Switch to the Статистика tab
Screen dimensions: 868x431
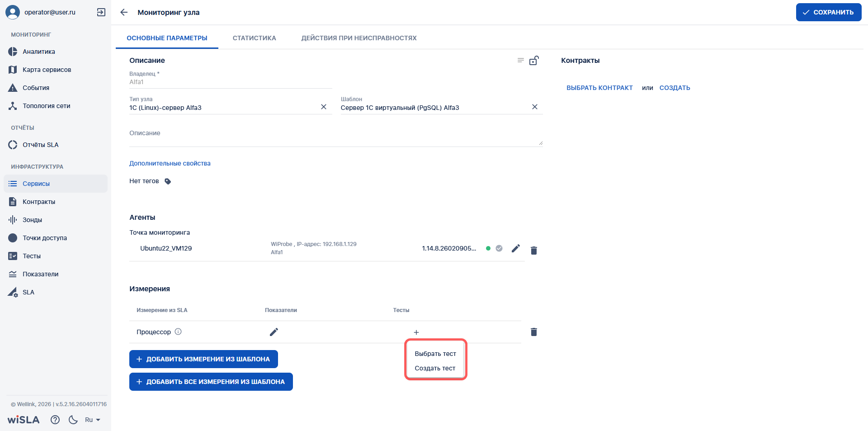(x=255, y=38)
